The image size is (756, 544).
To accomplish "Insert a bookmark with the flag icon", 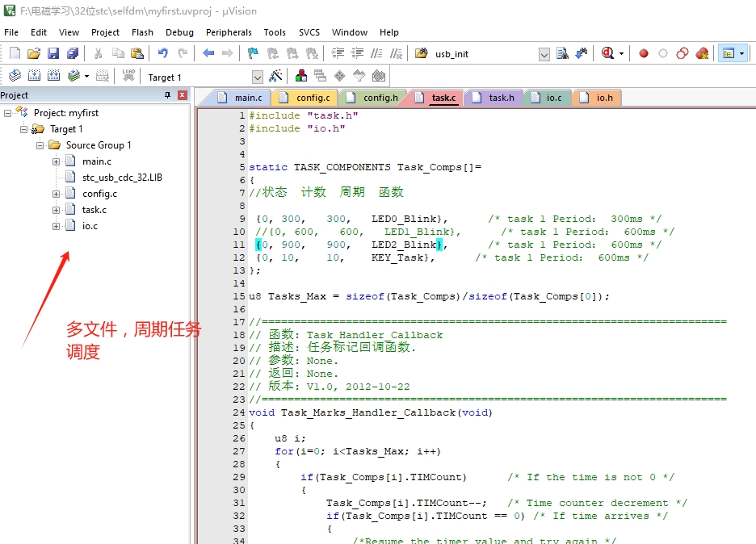I will coord(253,53).
